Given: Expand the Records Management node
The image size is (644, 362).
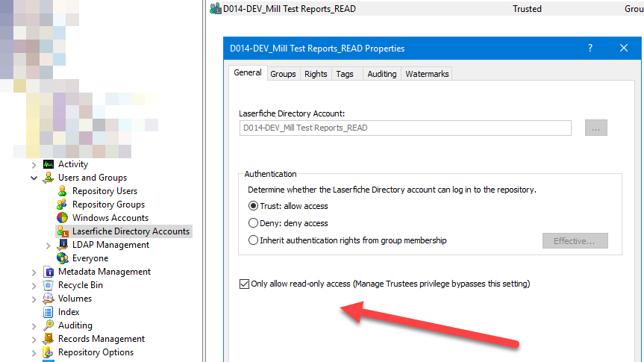Looking at the screenshot, I should [x=34, y=340].
